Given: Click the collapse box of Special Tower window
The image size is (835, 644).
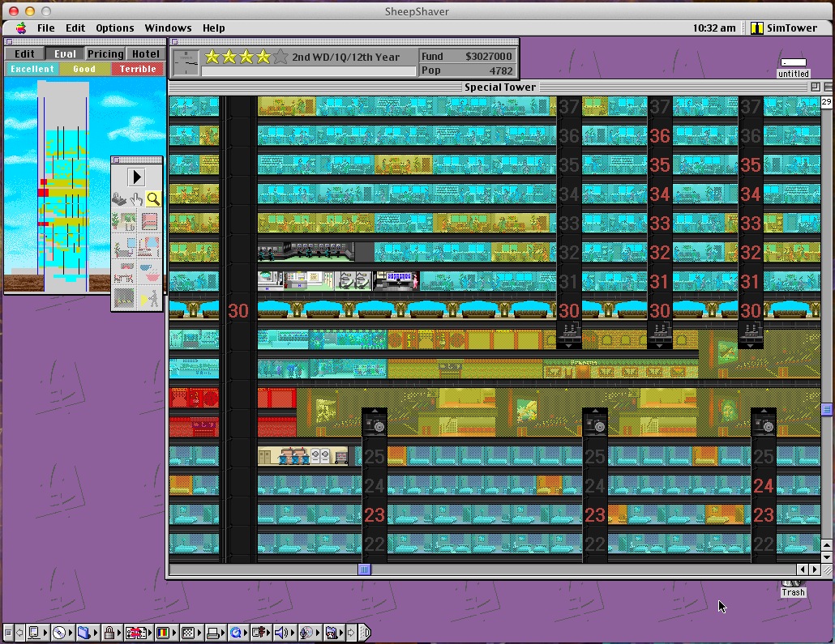Looking at the screenshot, I should (x=829, y=87).
